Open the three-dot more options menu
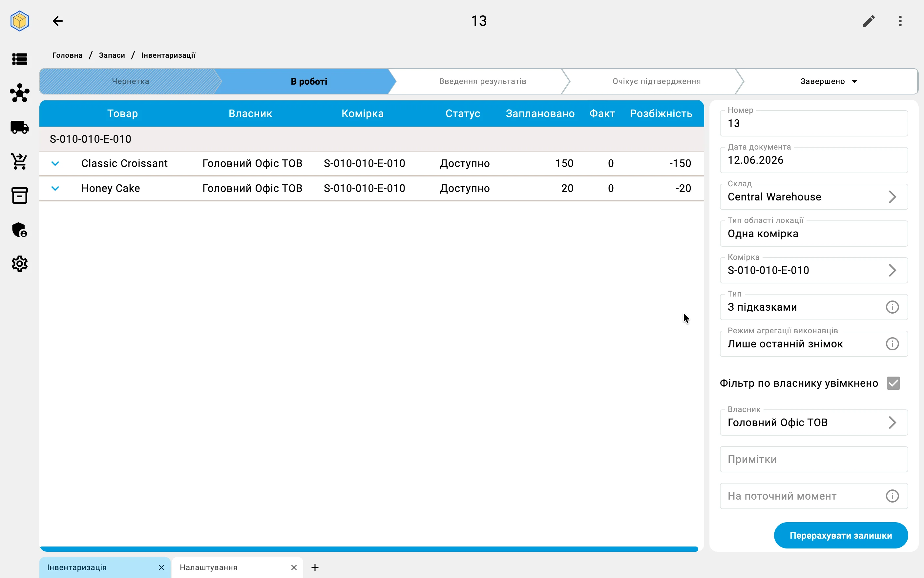Image resolution: width=924 pixels, height=578 pixels. [900, 21]
